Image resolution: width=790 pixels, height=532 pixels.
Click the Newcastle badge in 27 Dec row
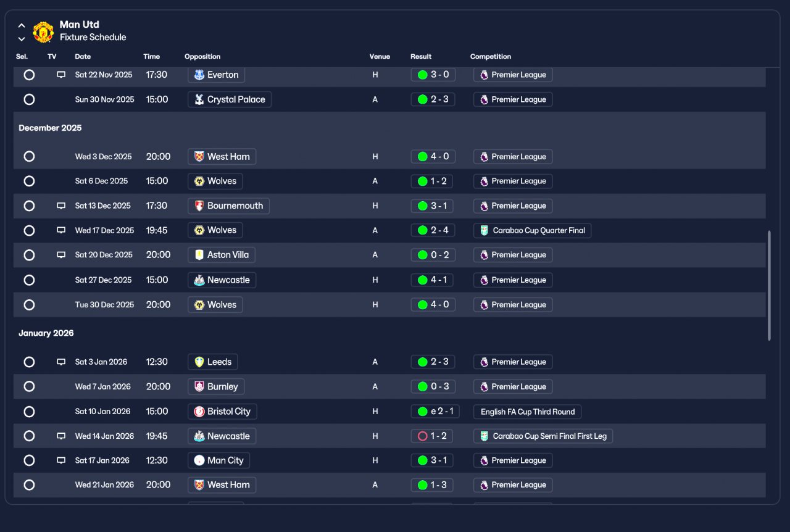pyautogui.click(x=199, y=280)
